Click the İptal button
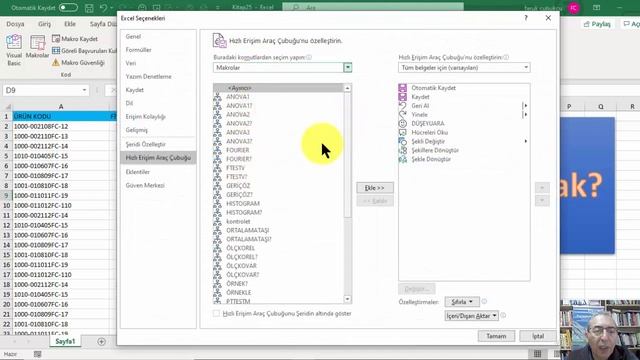Viewport: 640px width, 360px height. [538, 336]
